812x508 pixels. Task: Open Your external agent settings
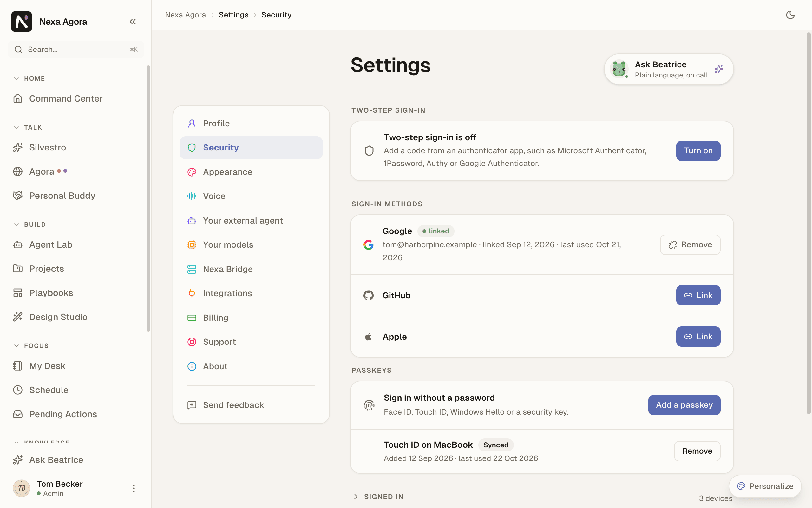(251, 221)
